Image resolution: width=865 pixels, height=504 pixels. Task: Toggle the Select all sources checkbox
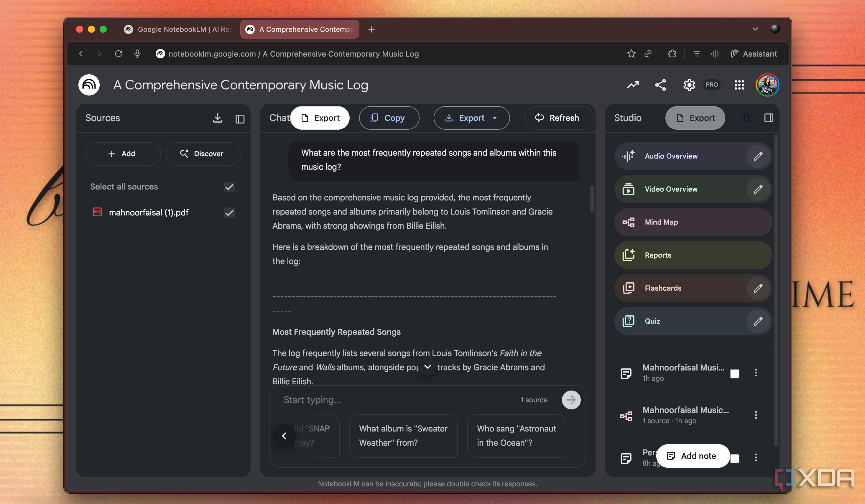(x=229, y=187)
